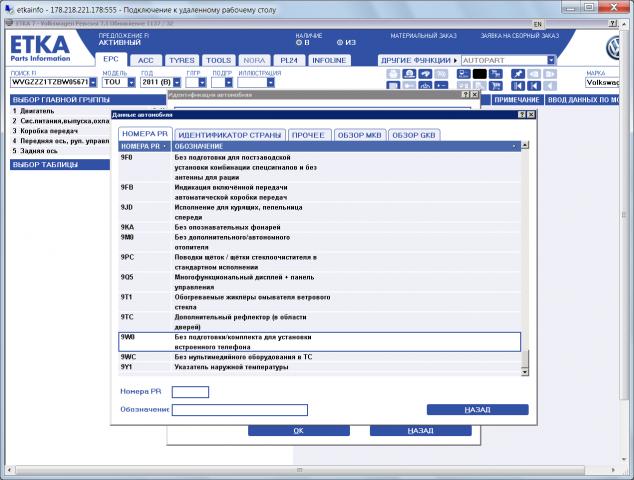The height and width of the screenshot is (480, 634).
Task: Click the computer monitor toolbar icon
Action: pyautogui.click(x=463, y=74)
